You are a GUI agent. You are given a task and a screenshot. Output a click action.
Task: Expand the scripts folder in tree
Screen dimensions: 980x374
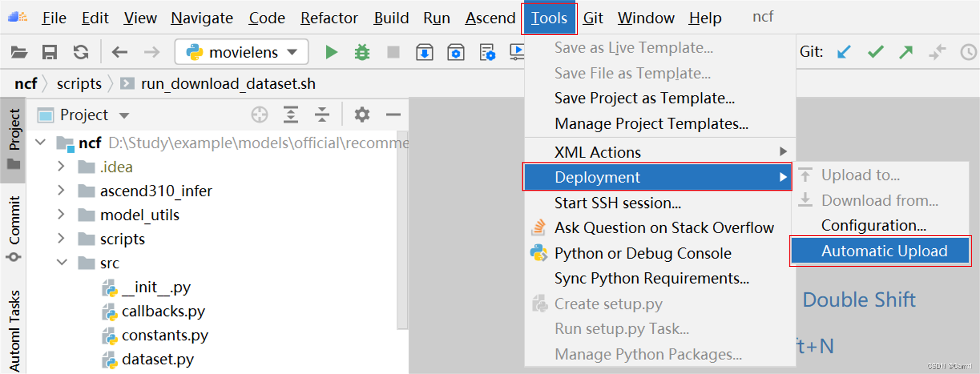click(x=61, y=239)
